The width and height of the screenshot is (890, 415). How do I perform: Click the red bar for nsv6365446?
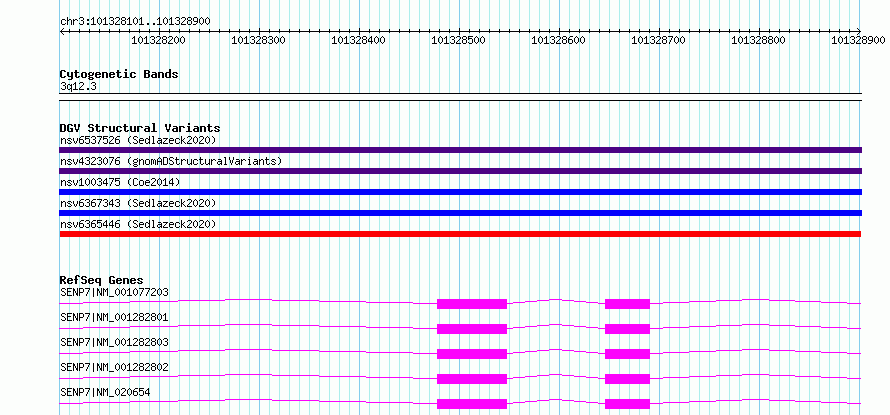coord(460,234)
